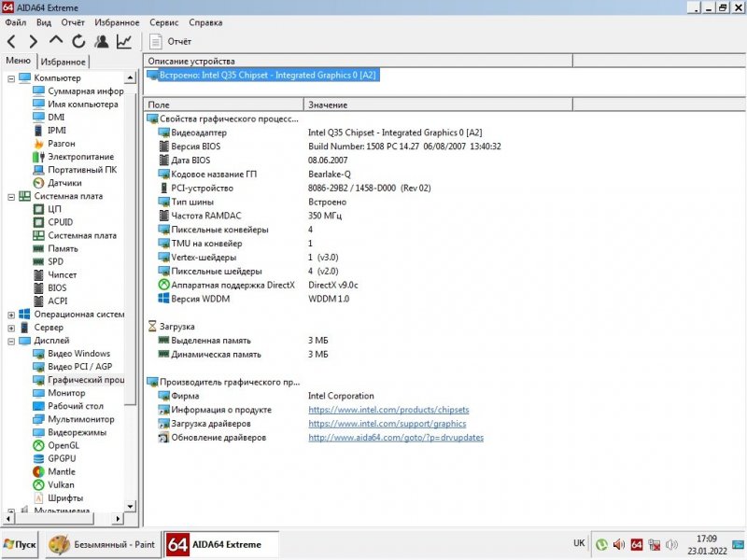Open the graph chart toolbar icon
This screenshot has height=560, width=747.
point(124,41)
